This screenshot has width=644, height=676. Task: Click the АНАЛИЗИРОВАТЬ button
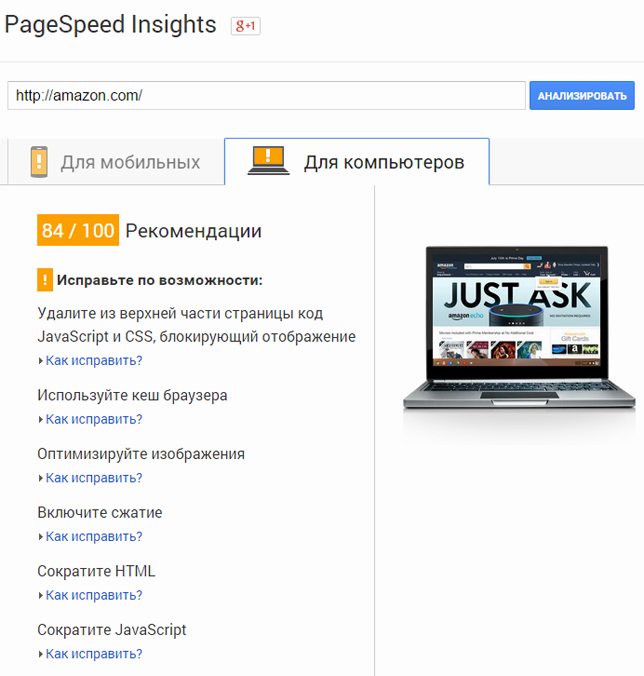coord(582,96)
